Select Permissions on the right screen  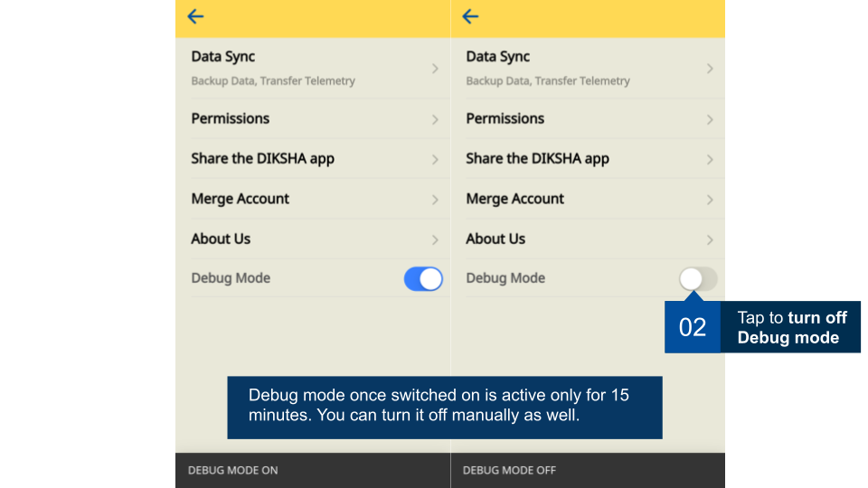tap(505, 118)
